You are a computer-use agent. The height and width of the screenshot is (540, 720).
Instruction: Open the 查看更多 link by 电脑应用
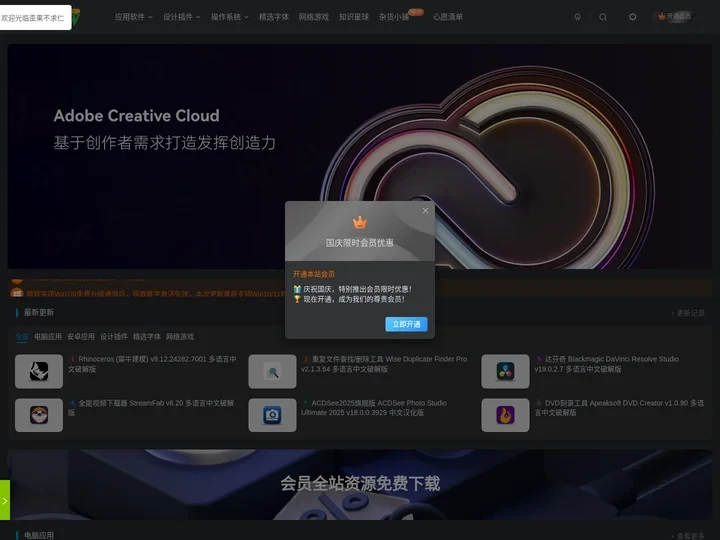(688, 536)
